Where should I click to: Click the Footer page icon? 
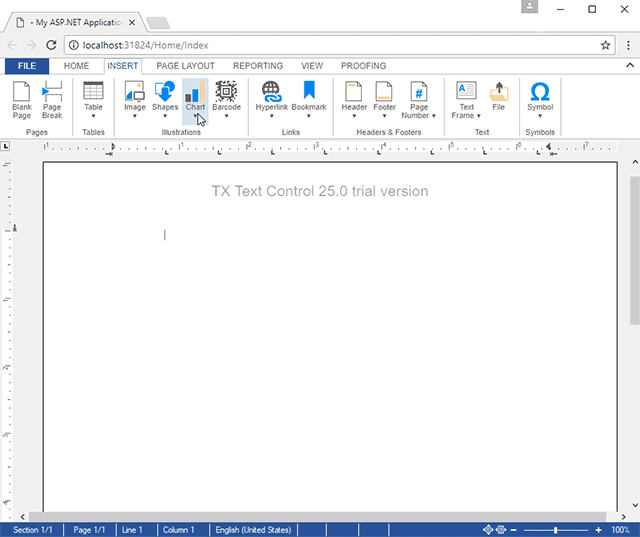pyautogui.click(x=384, y=91)
